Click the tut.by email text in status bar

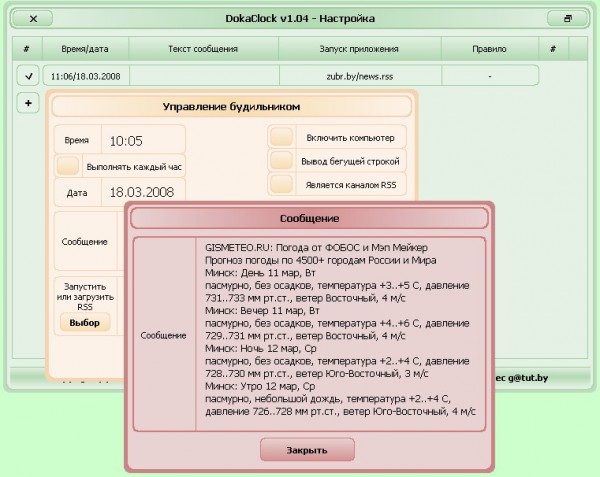pyautogui.click(x=522, y=378)
